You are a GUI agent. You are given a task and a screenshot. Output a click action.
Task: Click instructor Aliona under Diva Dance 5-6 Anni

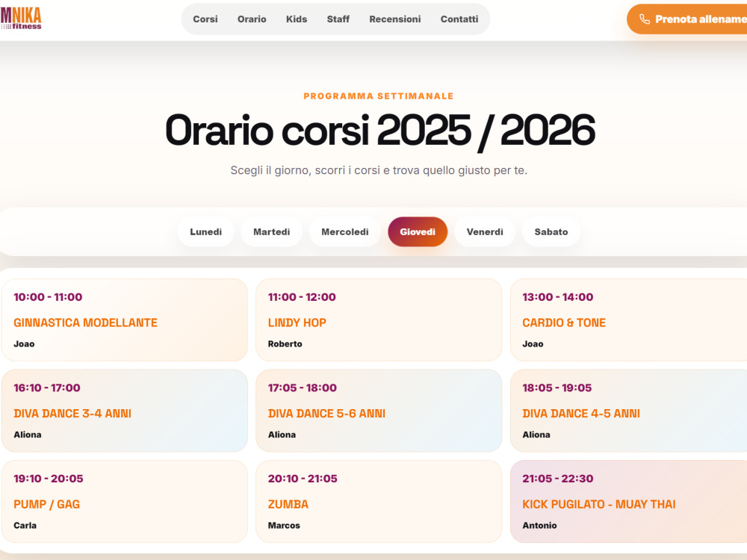click(282, 435)
